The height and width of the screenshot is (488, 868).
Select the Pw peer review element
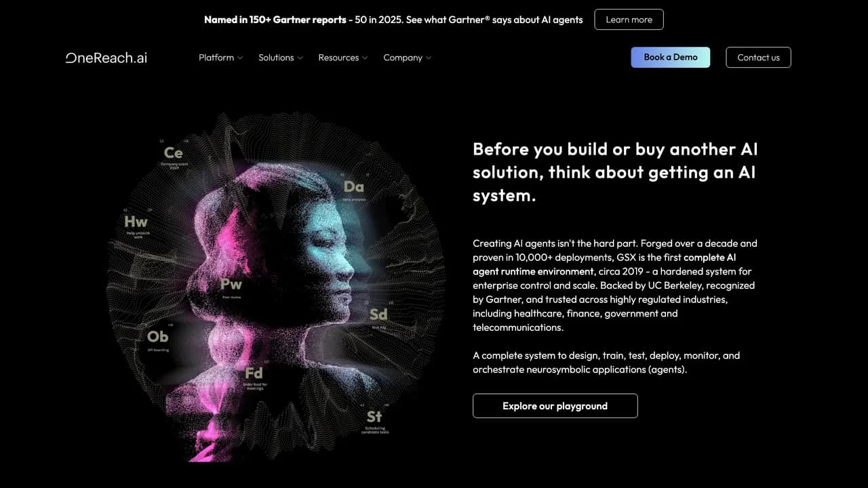click(231, 287)
